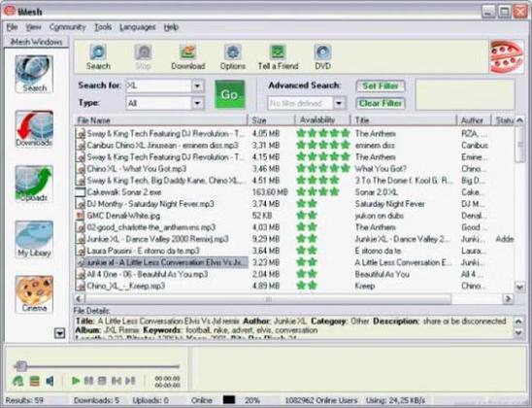Click the Download toolbar icon
Screen dimensions: 532x408
pyautogui.click(x=188, y=56)
